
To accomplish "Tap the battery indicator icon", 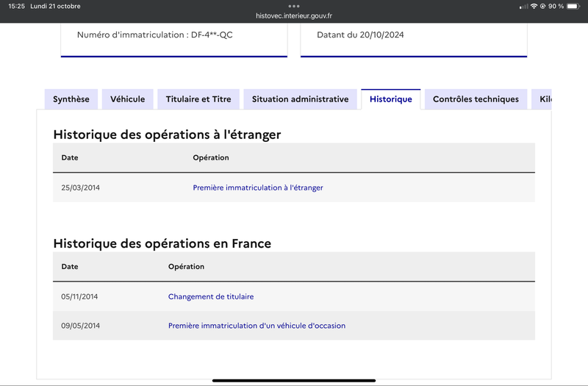I will click(573, 6).
